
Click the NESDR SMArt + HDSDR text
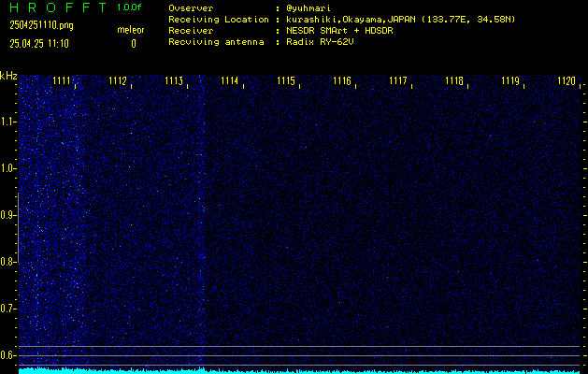click(339, 31)
